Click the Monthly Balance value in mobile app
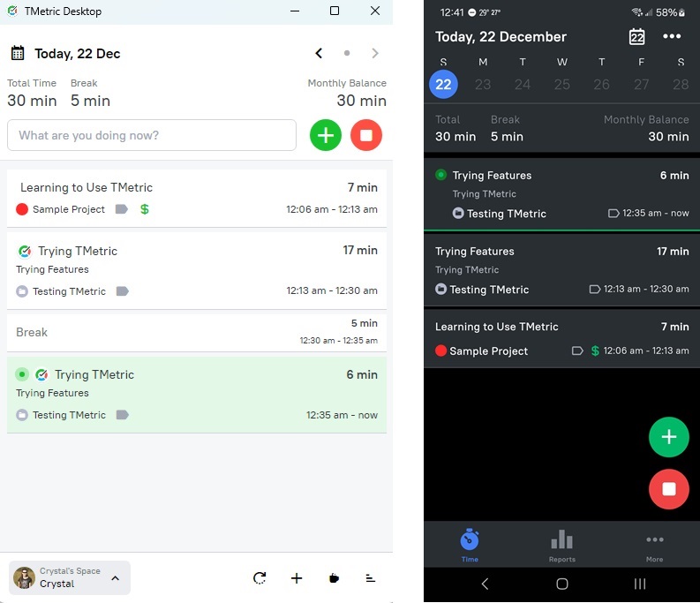The height and width of the screenshot is (603, 700). coord(668,136)
